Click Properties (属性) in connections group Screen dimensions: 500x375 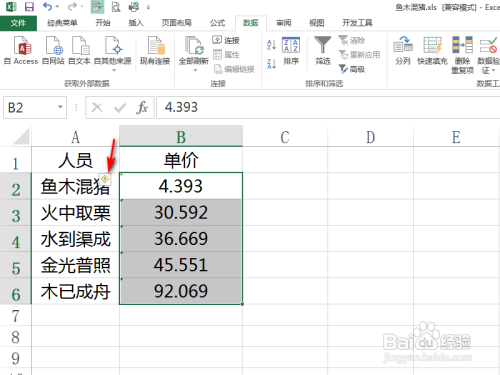(226, 55)
